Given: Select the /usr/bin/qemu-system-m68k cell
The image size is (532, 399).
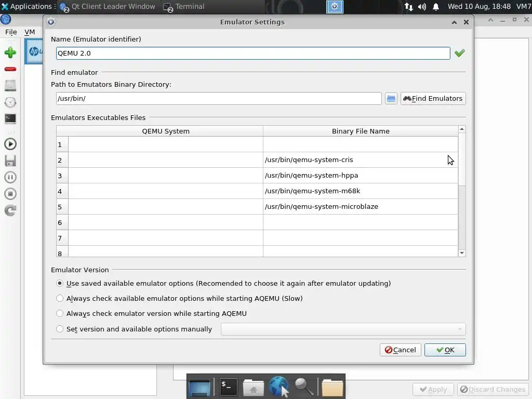Looking at the screenshot, I should click(361, 191).
